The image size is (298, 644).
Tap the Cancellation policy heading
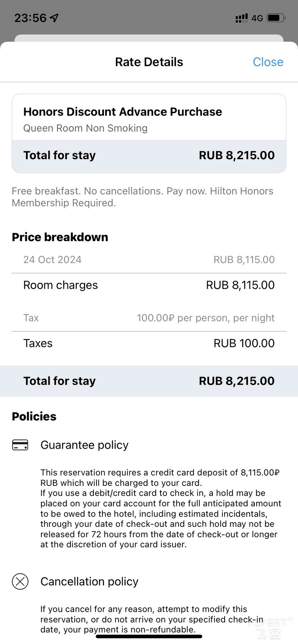89,581
